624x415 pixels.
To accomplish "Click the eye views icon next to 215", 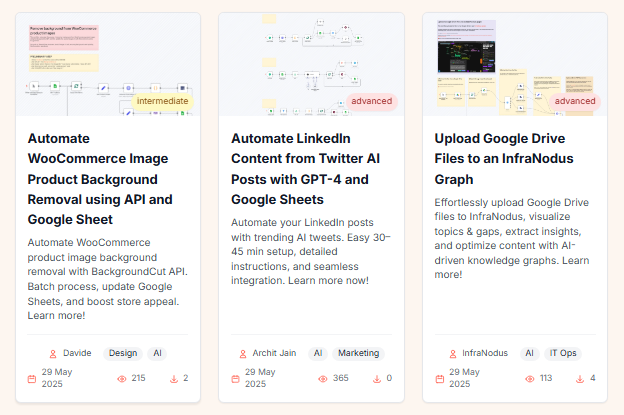I will 122,379.
